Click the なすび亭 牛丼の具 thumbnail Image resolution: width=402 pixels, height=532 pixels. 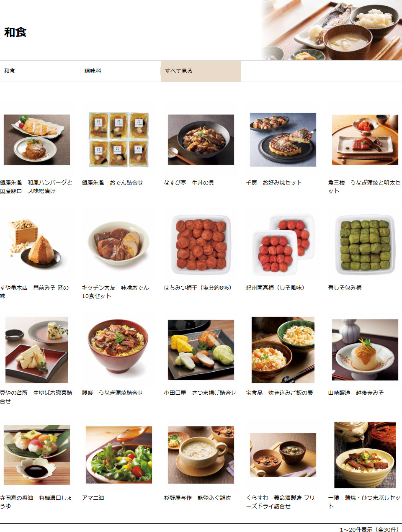[201, 140]
